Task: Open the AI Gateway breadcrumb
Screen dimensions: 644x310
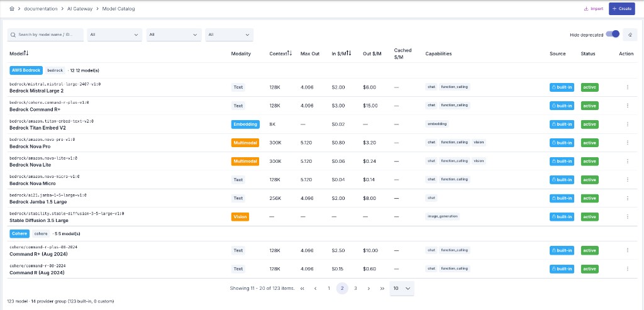Action: coord(80,9)
